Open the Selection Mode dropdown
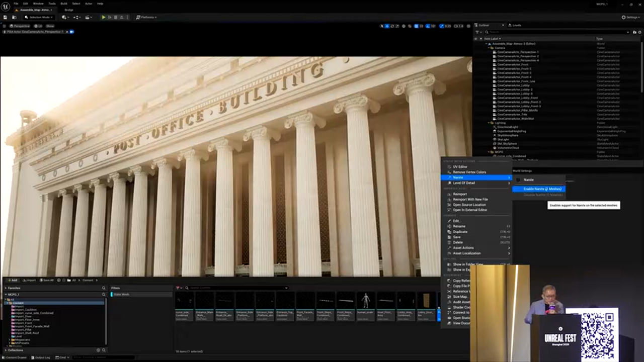The height and width of the screenshot is (362, 644). [x=40, y=17]
